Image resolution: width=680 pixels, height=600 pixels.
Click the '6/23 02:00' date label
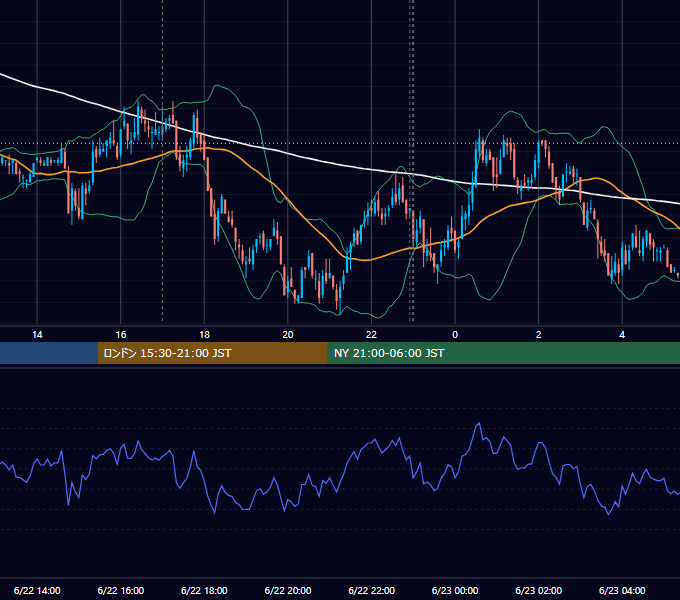[539, 590]
